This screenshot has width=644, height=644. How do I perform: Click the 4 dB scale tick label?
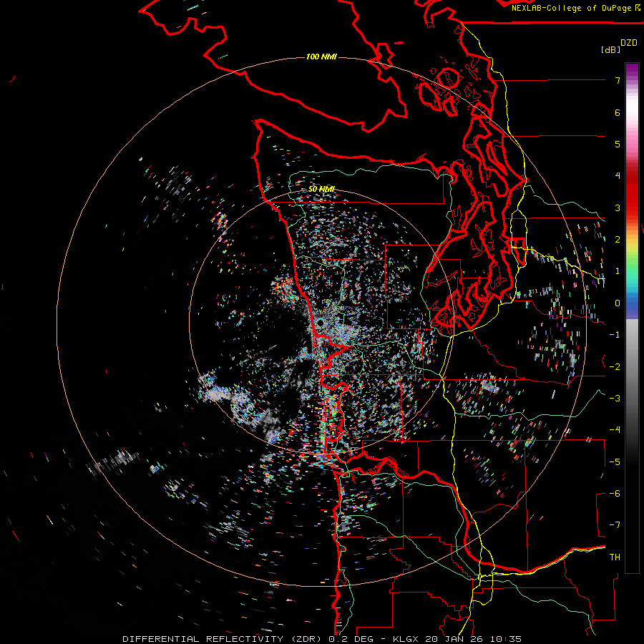(x=618, y=176)
